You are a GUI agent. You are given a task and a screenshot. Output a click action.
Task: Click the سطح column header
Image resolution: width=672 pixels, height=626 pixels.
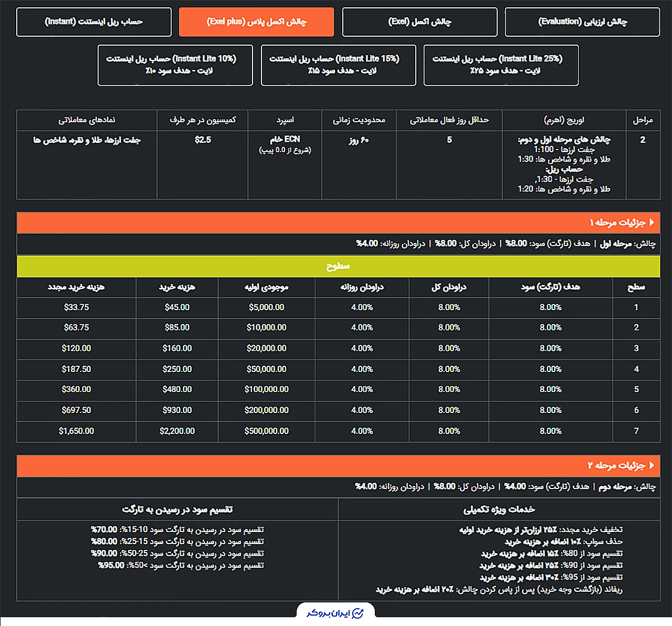click(636, 287)
